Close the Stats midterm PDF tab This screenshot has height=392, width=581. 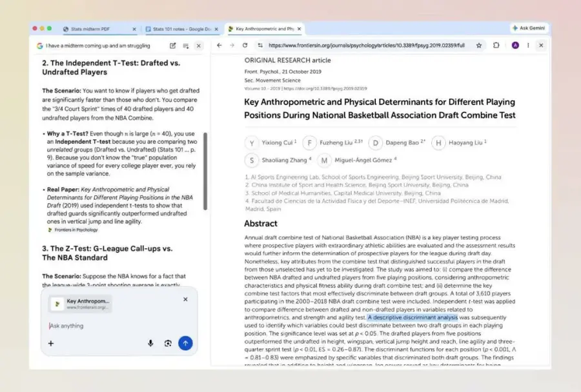[x=134, y=29]
